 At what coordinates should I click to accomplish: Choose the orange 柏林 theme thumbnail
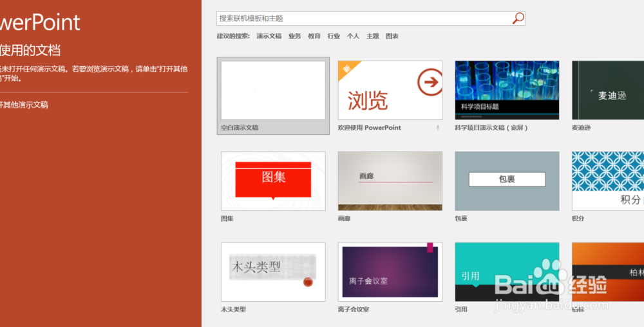click(x=608, y=272)
